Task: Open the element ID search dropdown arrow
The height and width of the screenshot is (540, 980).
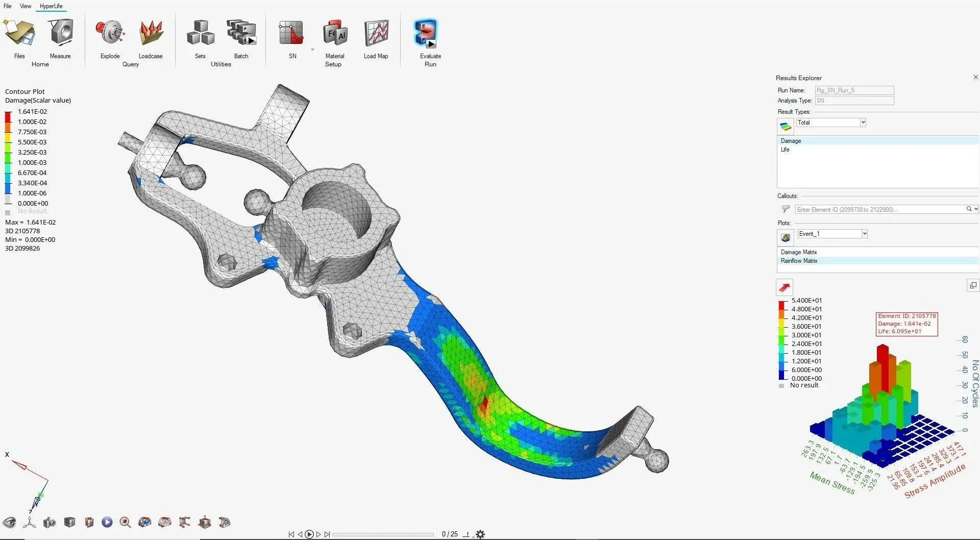Action: [976, 209]
